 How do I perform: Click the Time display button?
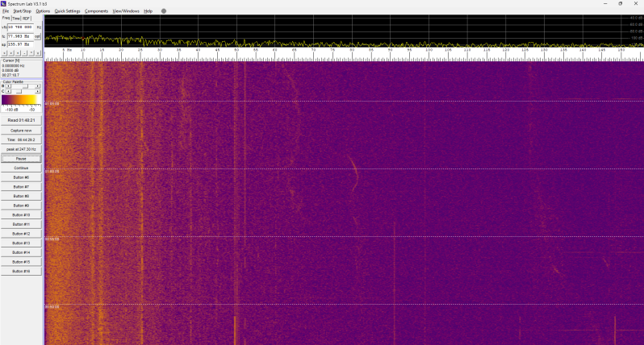pos(21,140)
